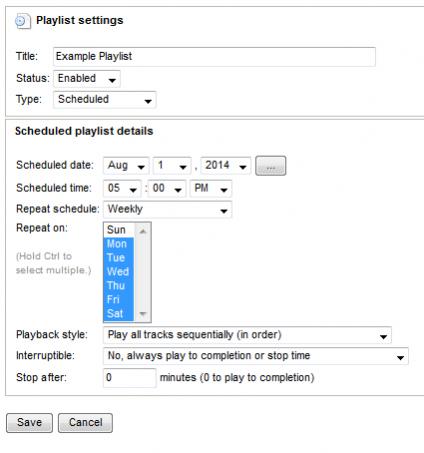The height and width of the screenshot is (453, 424).
Task: Open the calendar date picker button
Action: (x=270, y=166)
